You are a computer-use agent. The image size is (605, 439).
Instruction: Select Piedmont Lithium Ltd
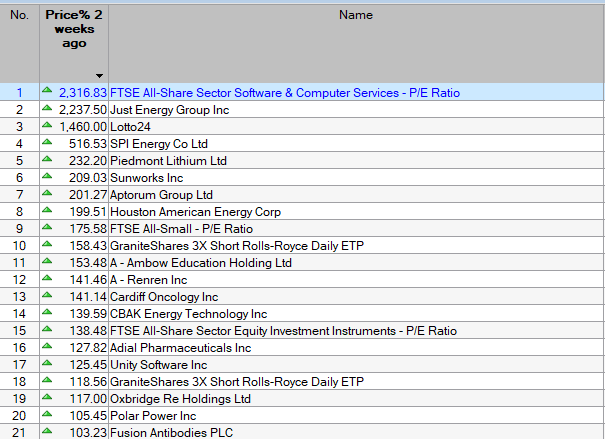click(168, 160)
